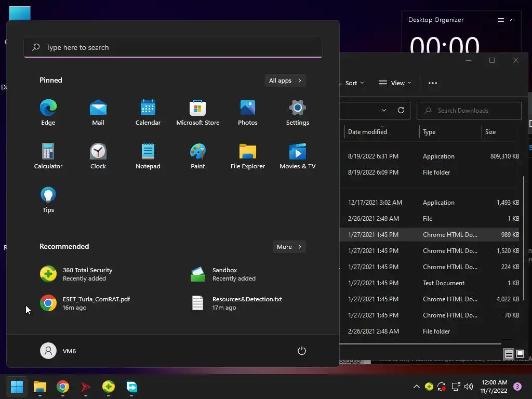
Task: Open the Edge pinned app
Action: coord(48,113)
